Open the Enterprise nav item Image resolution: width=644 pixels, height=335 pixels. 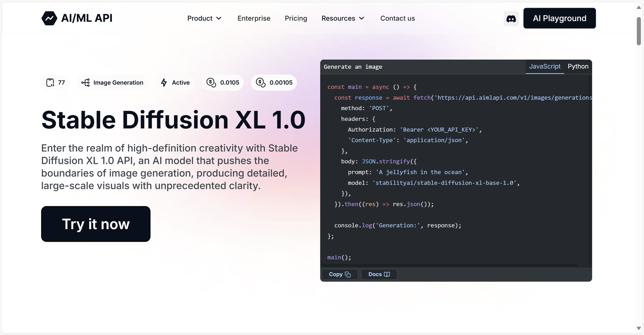click(254, 19)
